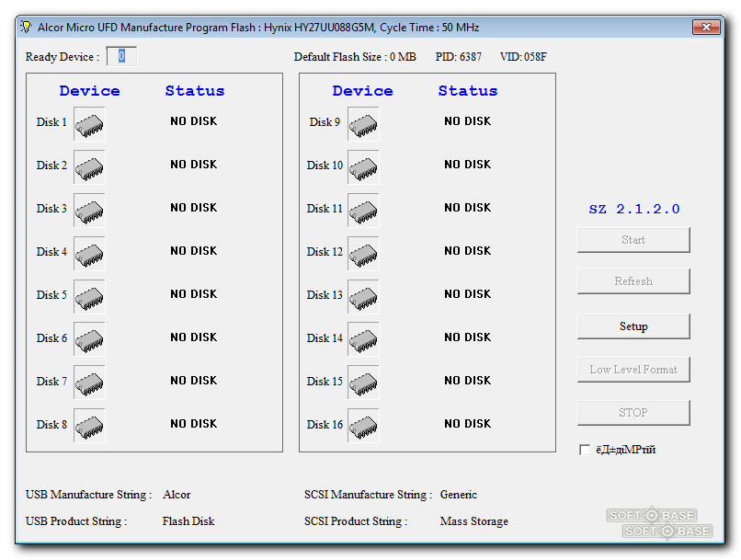741x560 pixels.
Task: Click the Disk 12 chip icon
Action: (x=363, y=253)
